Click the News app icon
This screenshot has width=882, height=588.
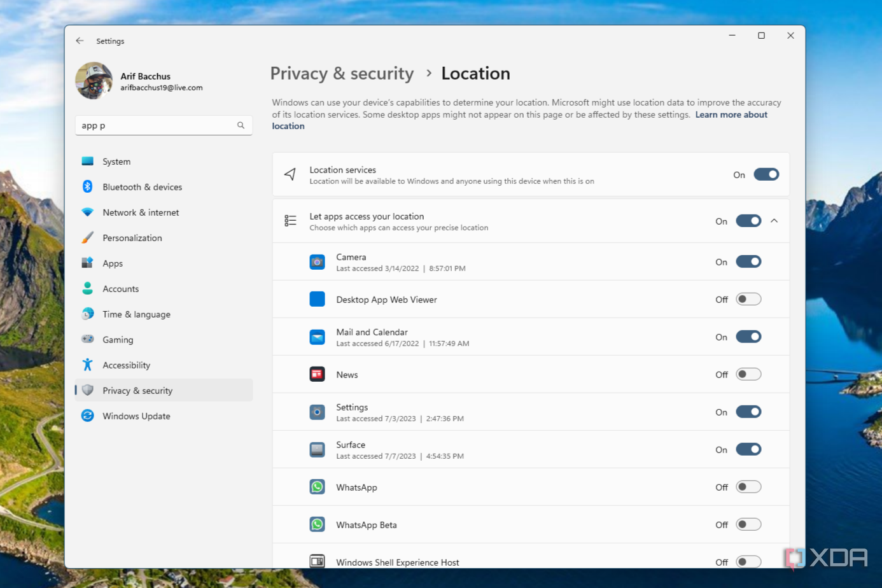(317, 375)
